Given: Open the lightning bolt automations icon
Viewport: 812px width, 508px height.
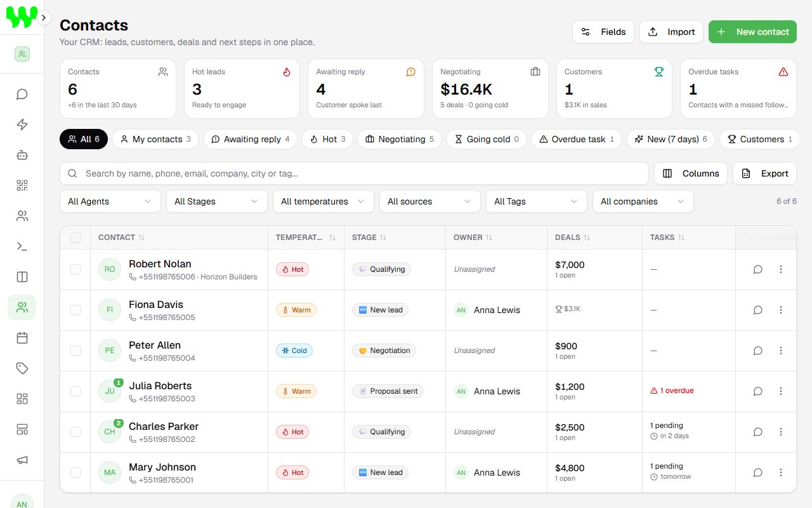Looking at the screenshot, I should [22, 124].
